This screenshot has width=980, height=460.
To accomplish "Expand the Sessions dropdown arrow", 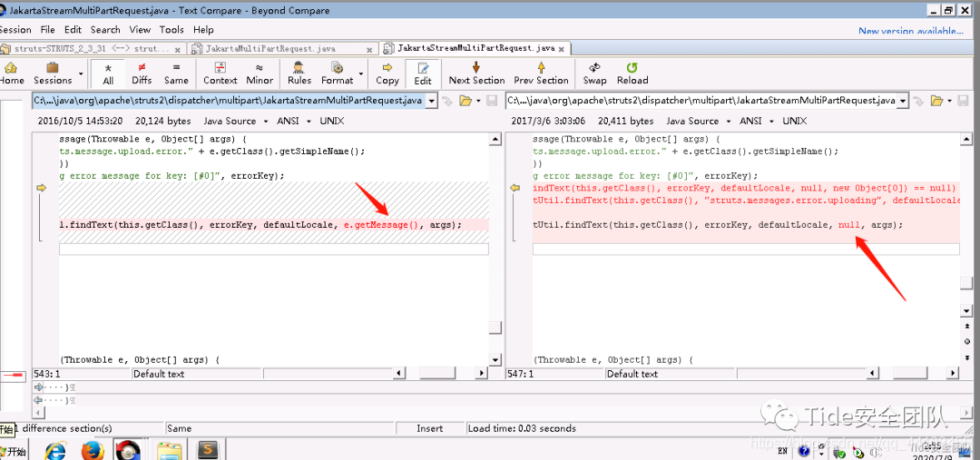I will pyautogui.click(x=81, y=73).
